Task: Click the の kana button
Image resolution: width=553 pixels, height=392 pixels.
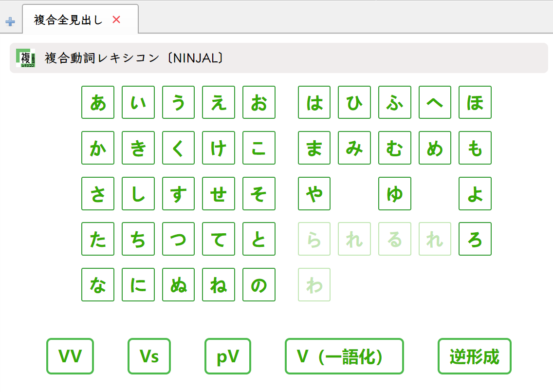Action: coord(259,284)
